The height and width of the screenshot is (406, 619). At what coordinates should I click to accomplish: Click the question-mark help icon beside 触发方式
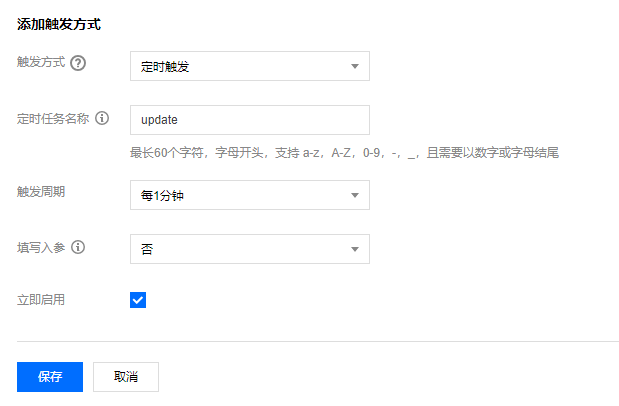pos(78,63)
